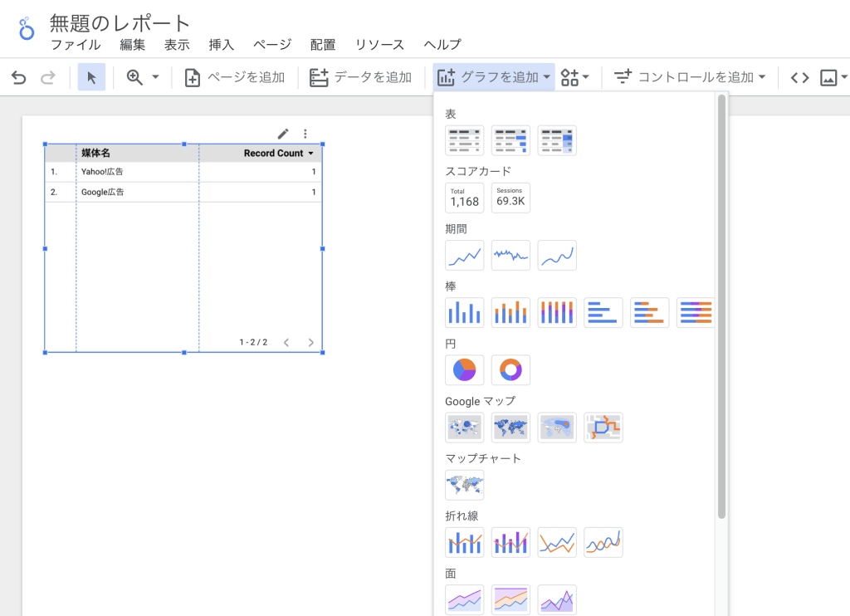The image size is (850, 616).
Task: Sort by Record Count column header
Action: click(x=278, y=154)
